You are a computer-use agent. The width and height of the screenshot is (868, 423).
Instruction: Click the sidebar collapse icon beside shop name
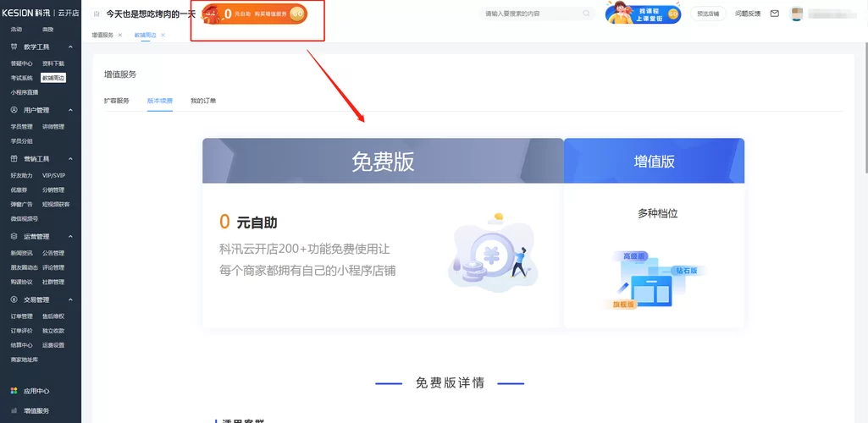point(97,14)
